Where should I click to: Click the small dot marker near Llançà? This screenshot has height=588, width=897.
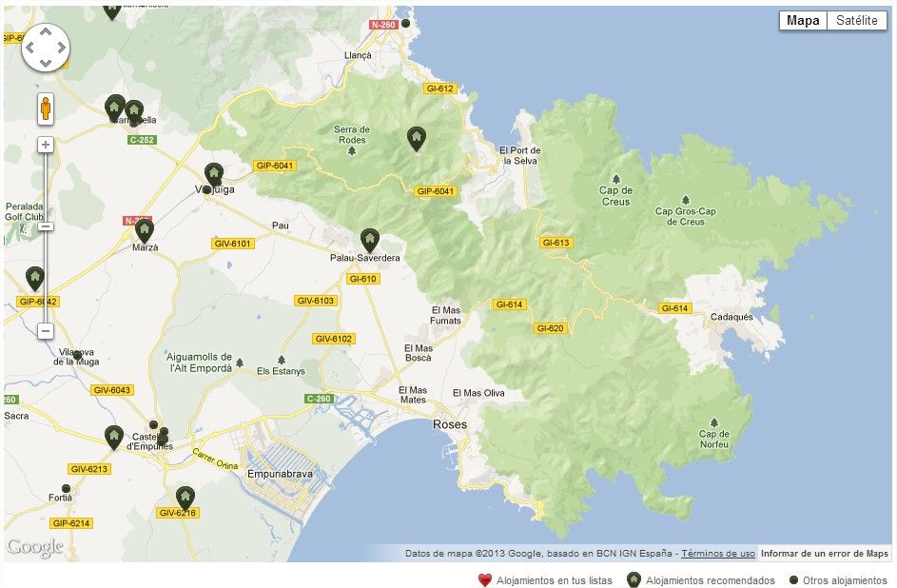tap(405, 23)
